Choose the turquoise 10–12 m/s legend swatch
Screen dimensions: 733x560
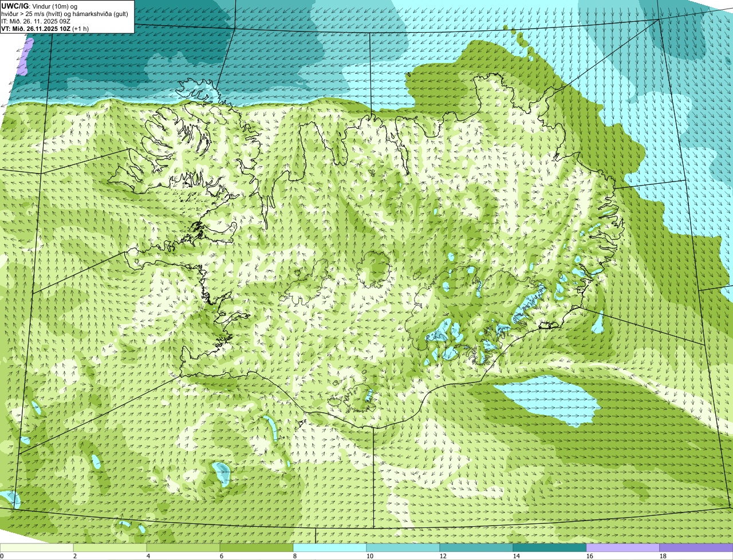coord(403,548)
